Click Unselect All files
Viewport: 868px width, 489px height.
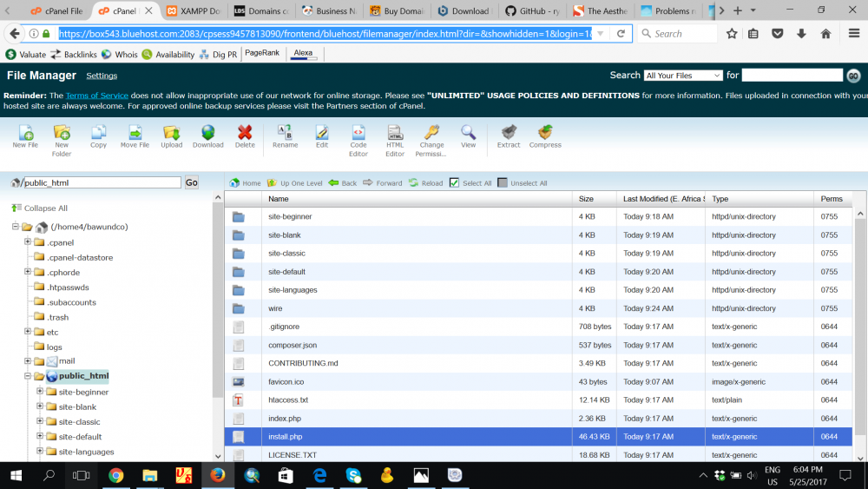coord(523,183)
